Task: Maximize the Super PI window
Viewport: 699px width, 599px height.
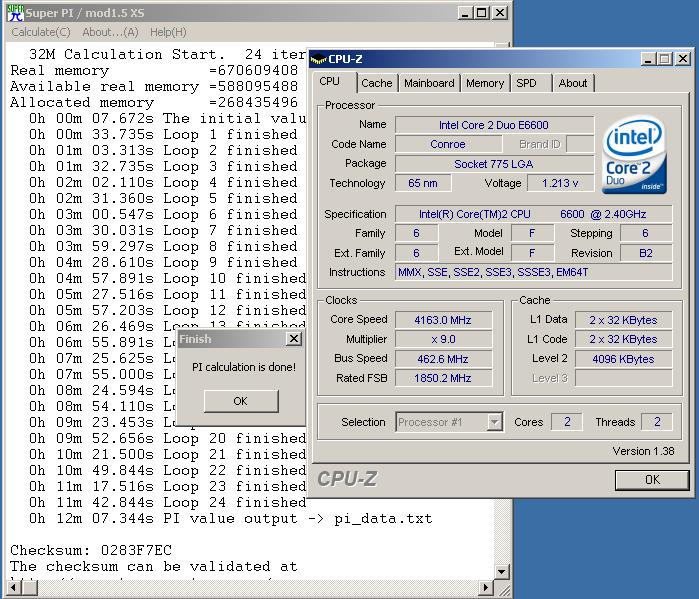Action: click(x=482, y=13)
